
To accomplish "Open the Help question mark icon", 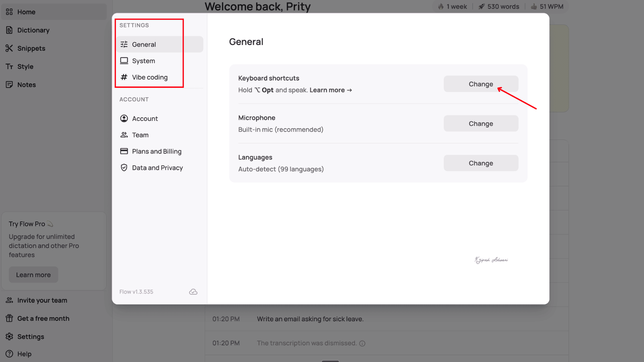I will (x=9, y=354).
